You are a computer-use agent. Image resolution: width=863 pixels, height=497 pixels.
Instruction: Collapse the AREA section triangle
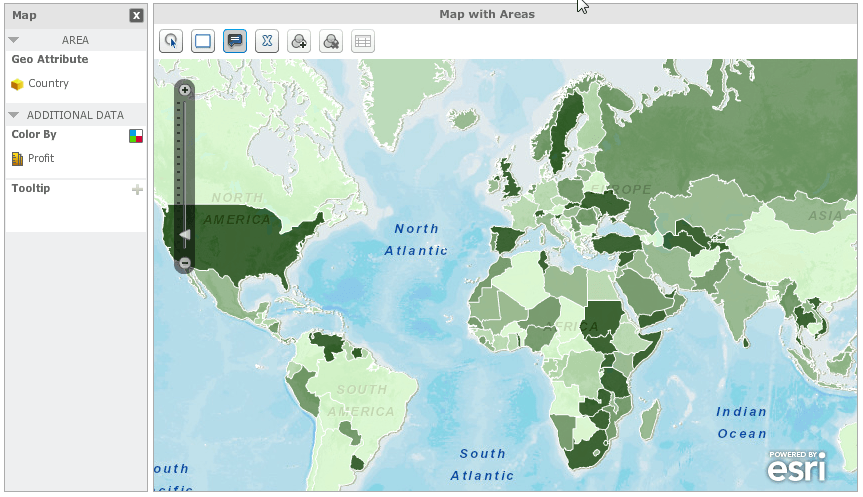(x=14, y=40)
